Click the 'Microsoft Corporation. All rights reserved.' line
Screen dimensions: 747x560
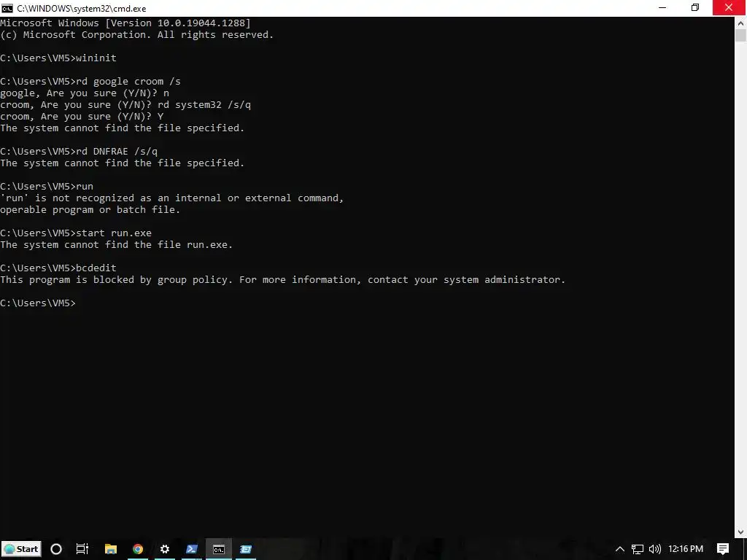click(136, 34)
